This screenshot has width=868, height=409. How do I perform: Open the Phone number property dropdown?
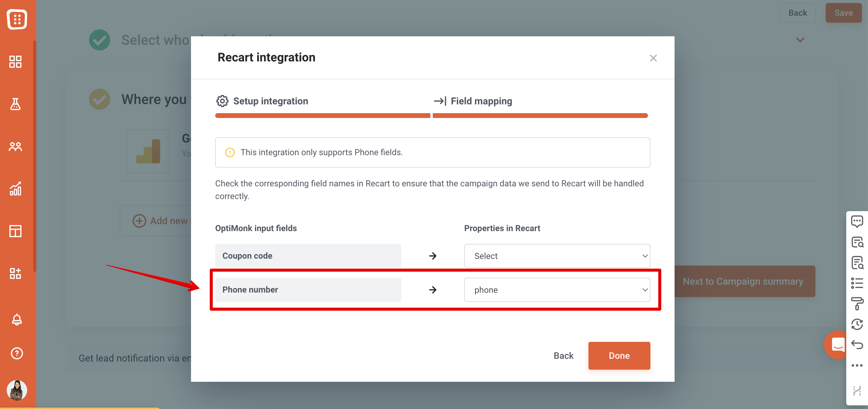pyautogui.click(x=557, y=290)
